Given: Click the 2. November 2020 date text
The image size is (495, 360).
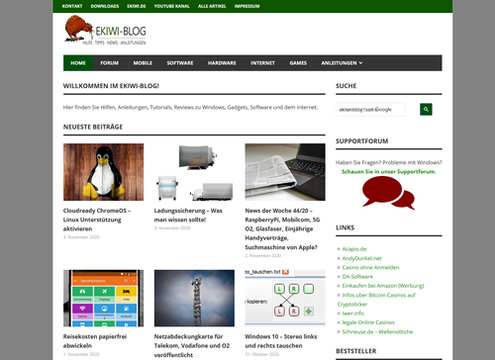Looking at the screenshot, I should (263, 256).
